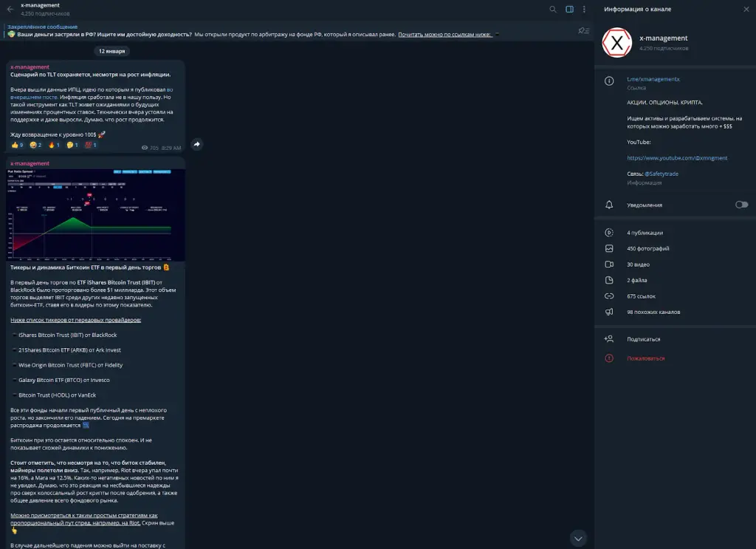Click the x-management sender name on TLT post

[30, 67]
